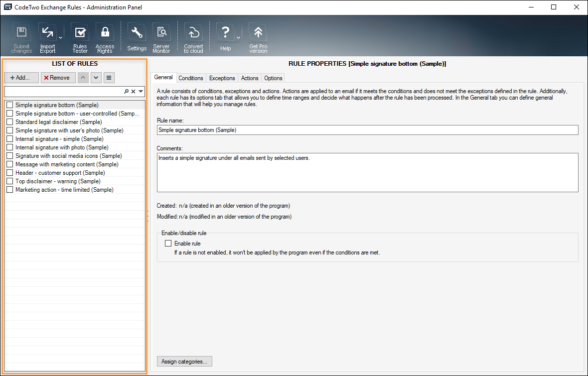588x376 pixels.
Task: Expand the rule filter dropdown arrow
Action: (141, 92)
